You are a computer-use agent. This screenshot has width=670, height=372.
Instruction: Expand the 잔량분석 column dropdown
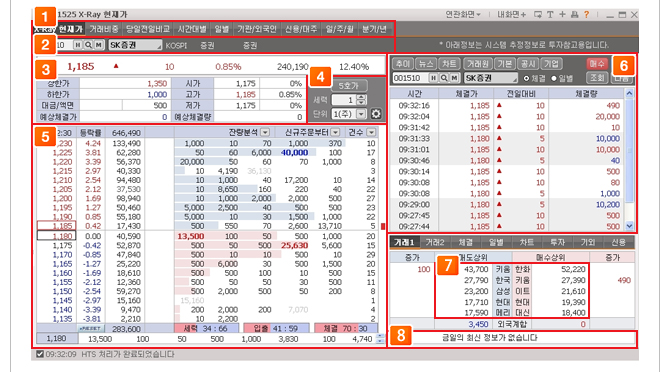[x=265, y=132]
